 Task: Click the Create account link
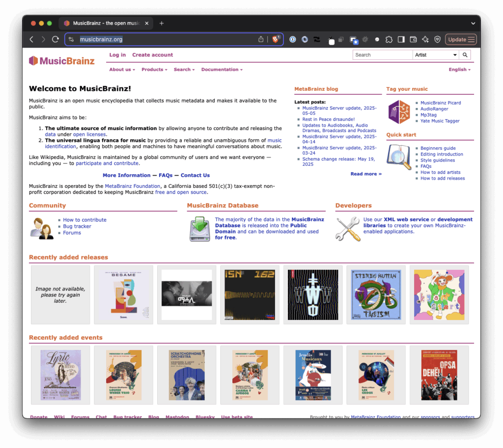[x=152, y=55]
